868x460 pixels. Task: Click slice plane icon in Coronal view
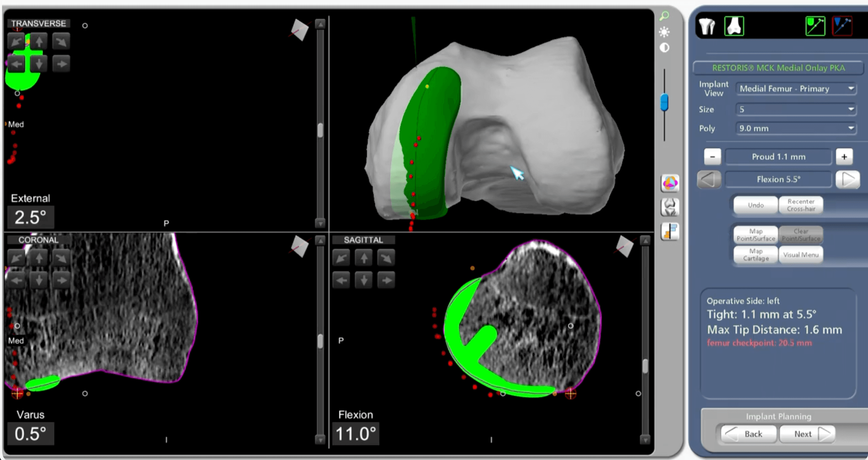(x=299, y=246)
